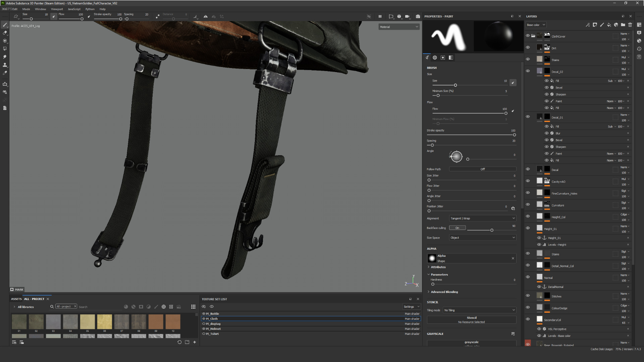Choose the Smudge tool
This screenshot has width=644, height=362.
click(5, 57)
